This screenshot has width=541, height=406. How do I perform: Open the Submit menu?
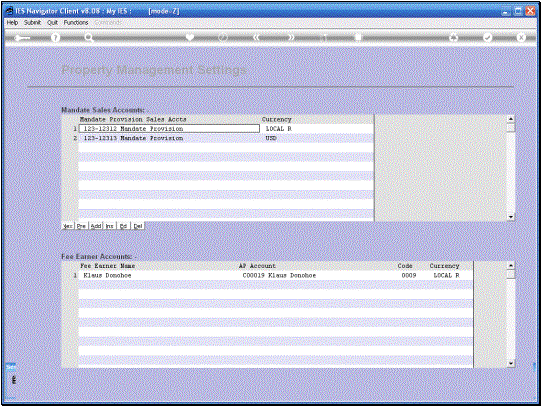[x=32, y=22]
